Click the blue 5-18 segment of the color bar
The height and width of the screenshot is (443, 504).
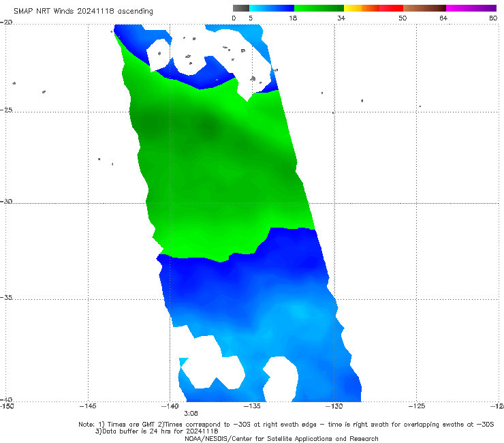point(272,8)
